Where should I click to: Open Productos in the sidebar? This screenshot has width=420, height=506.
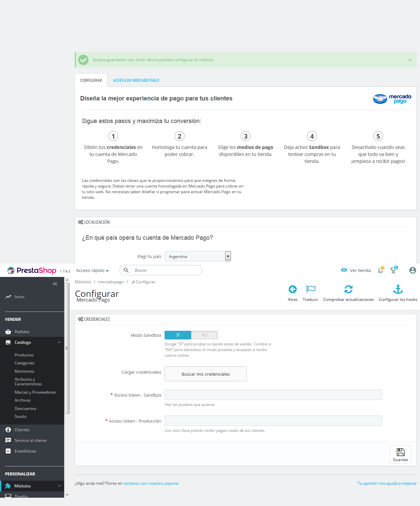click(24, 355)
